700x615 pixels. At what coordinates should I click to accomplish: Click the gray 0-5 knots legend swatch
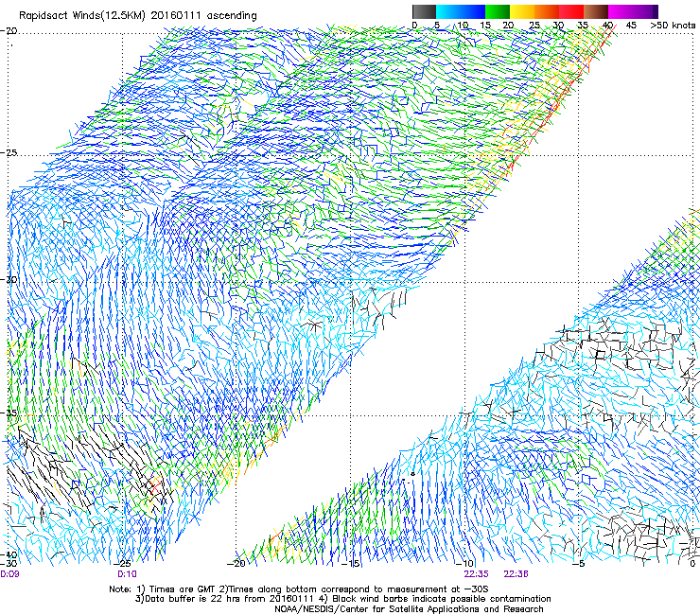[x=424, y=11]
